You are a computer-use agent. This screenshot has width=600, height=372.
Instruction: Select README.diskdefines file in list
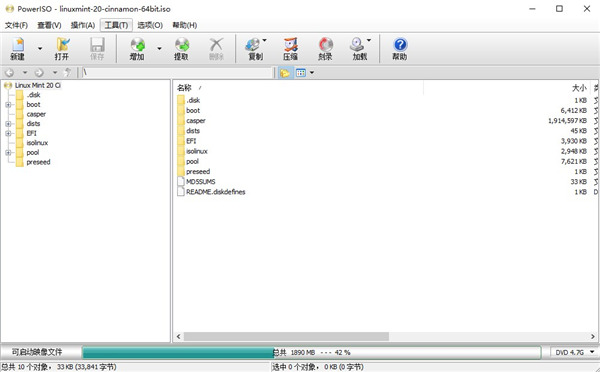pos(215,192)
